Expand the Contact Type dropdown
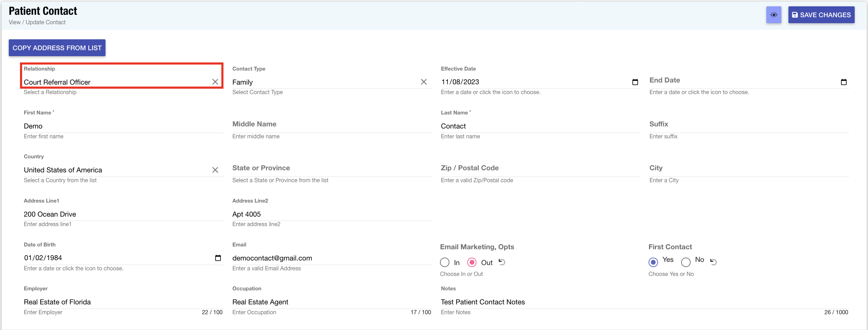868x330 pixels. point(324,82)
